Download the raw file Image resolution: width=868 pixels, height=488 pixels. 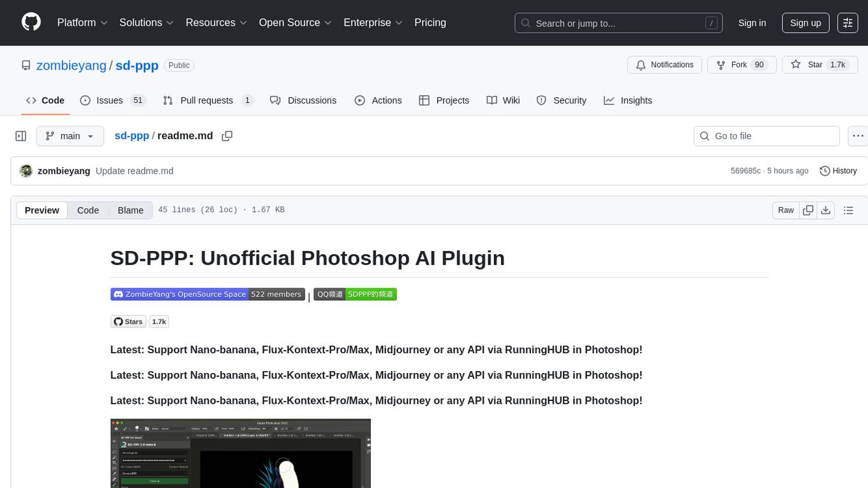tap(826, 210)
